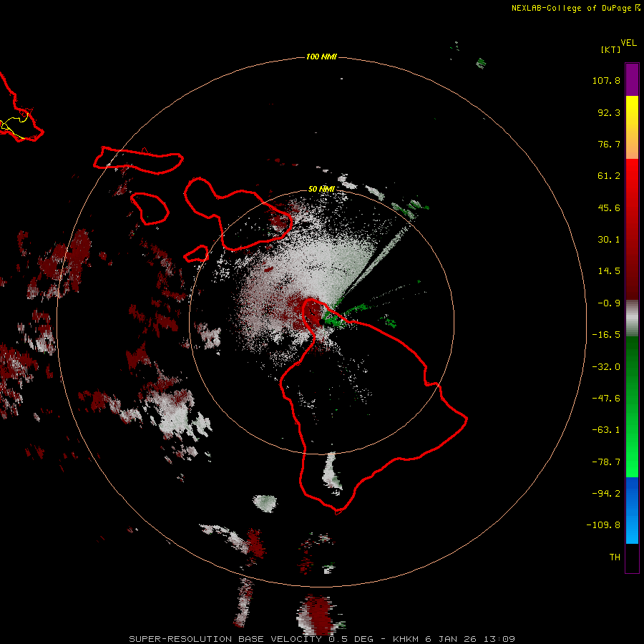Select the -47.6 scale value
Screen dimensions: 644x644
click(606, 399)
